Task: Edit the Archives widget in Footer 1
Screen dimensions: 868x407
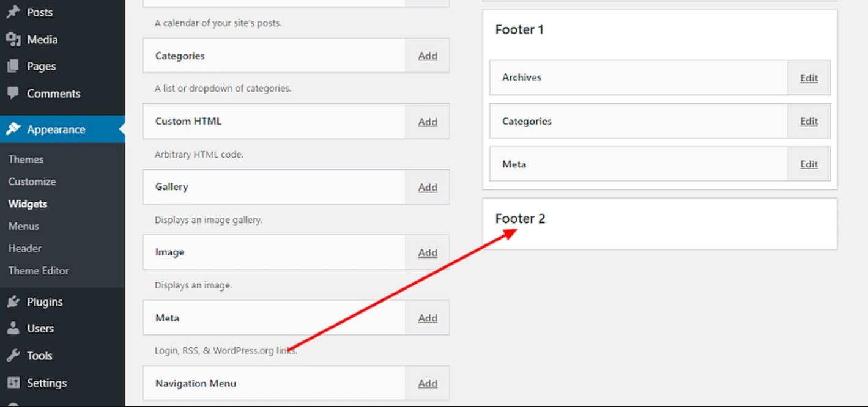Action: pyautogui.click(x=808, y=78)
